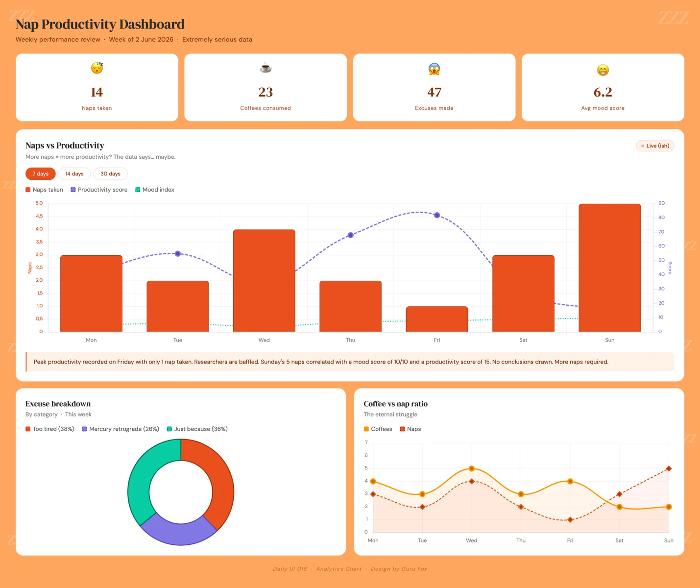Viewport: 700px width, 588px height.
Task: Toggle Naps taken legend series
Action: point(44,190)
